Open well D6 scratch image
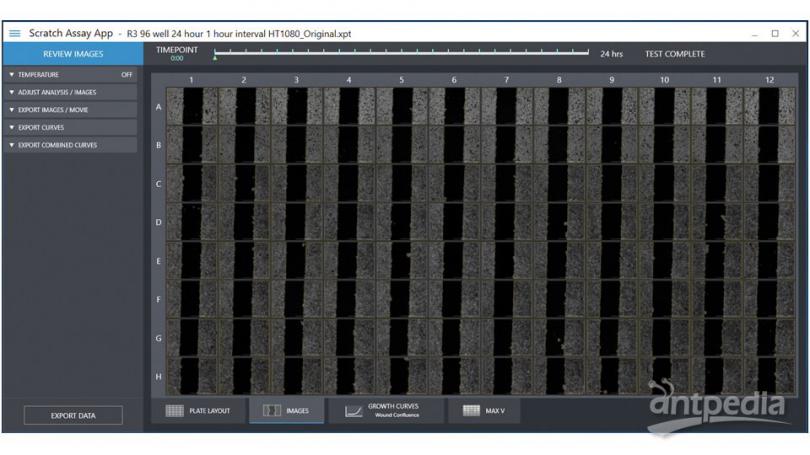Screen dimensions: 810x455 point(455,222)
